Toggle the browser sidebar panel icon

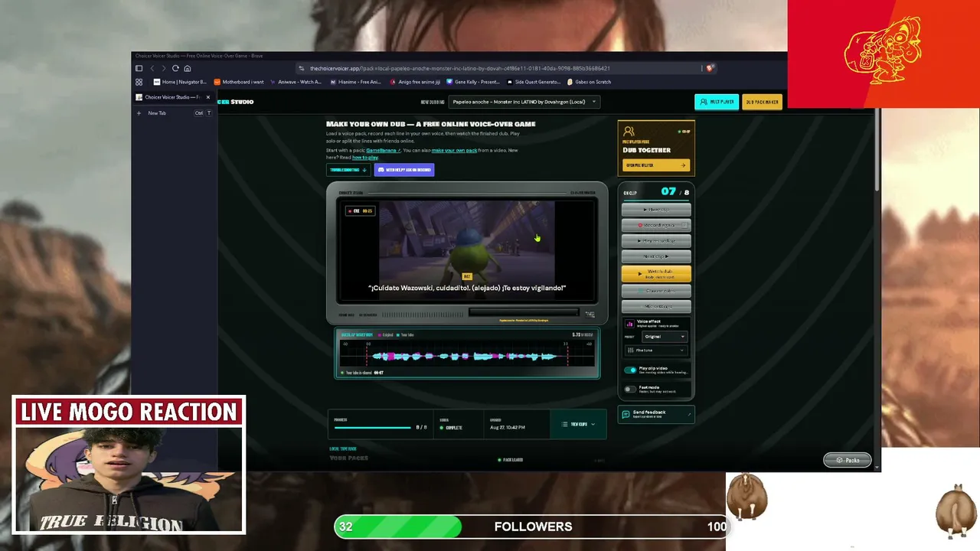coord(139,68)
